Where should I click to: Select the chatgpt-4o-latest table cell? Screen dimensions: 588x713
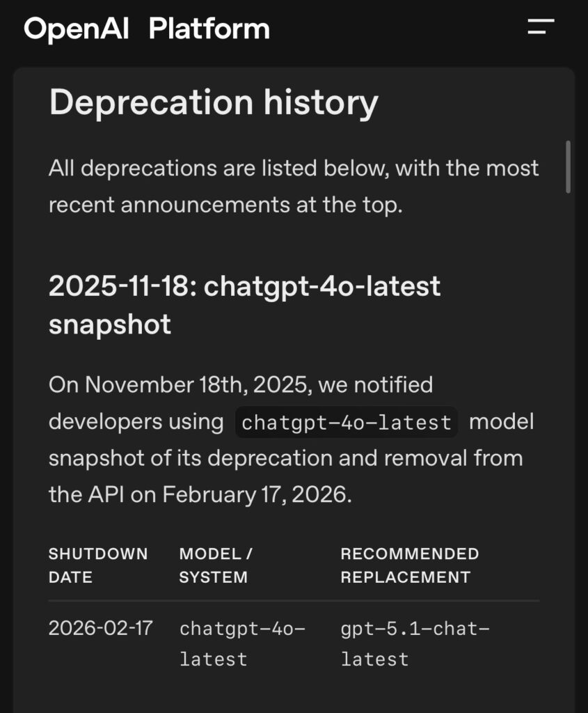point(242,643)
